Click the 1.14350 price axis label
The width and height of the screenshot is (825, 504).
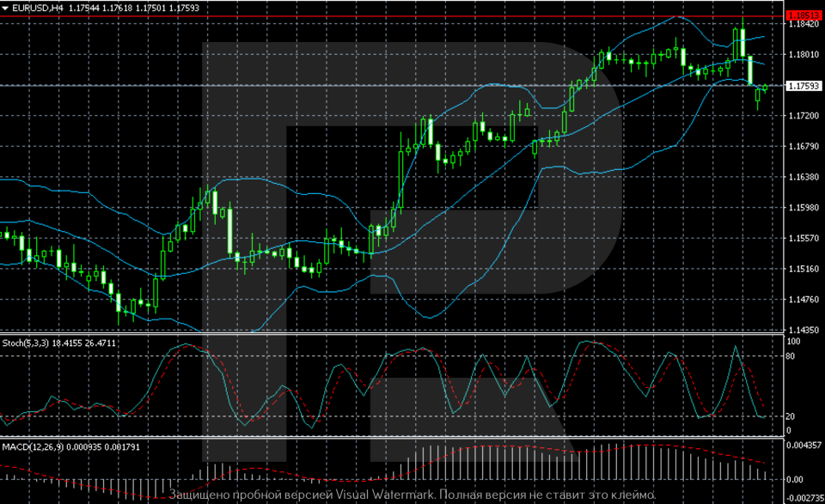802,330
